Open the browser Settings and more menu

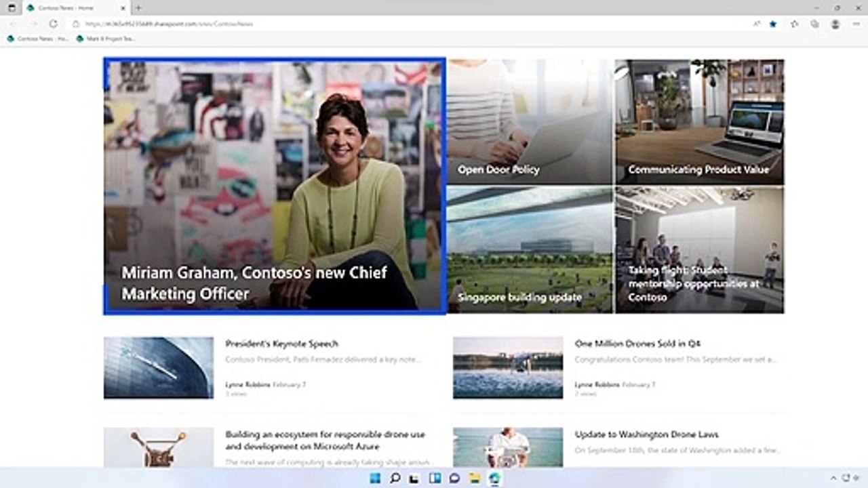(x=856, y=24)
